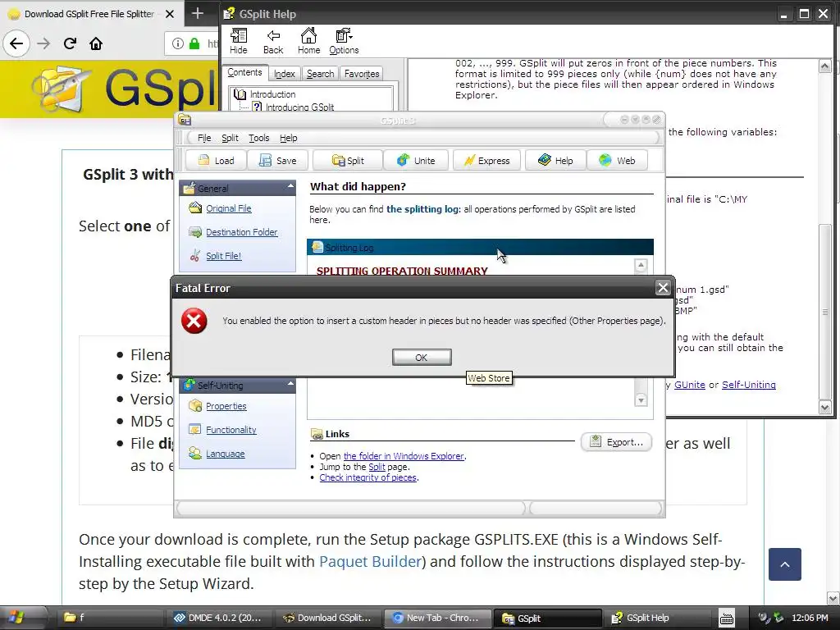Click the Export... button
This screenshot has height=630, width=840.
[617, 442]
